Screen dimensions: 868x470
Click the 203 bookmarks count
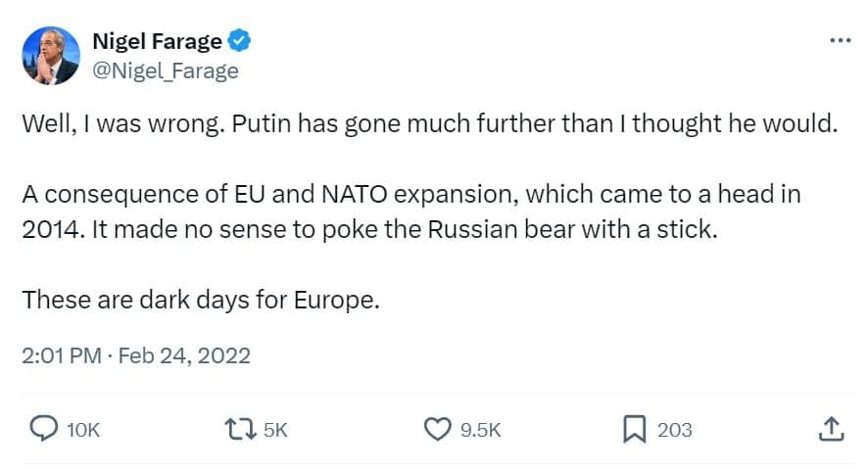coord(675,430)
